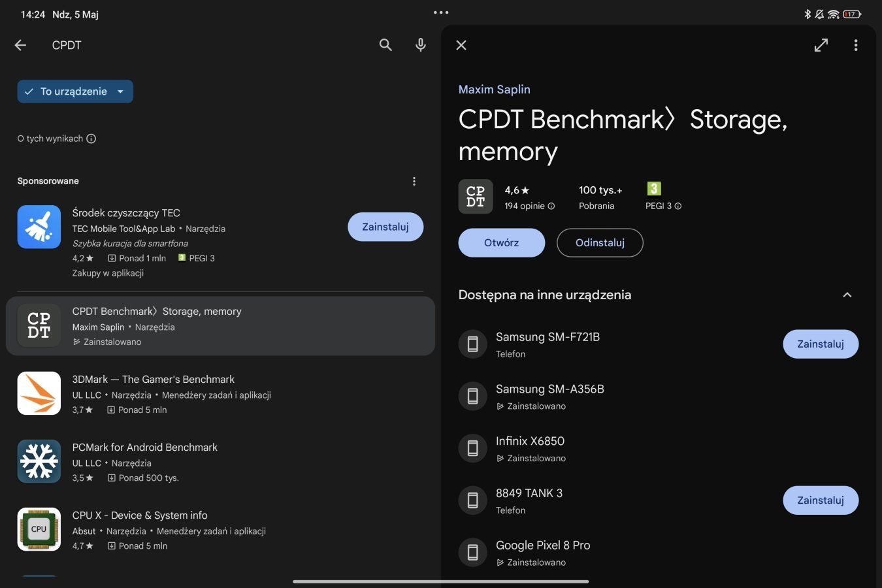882x588 pixels.
Task: Tap Samsung SM-A356B device name
Action: click(550, 389)
